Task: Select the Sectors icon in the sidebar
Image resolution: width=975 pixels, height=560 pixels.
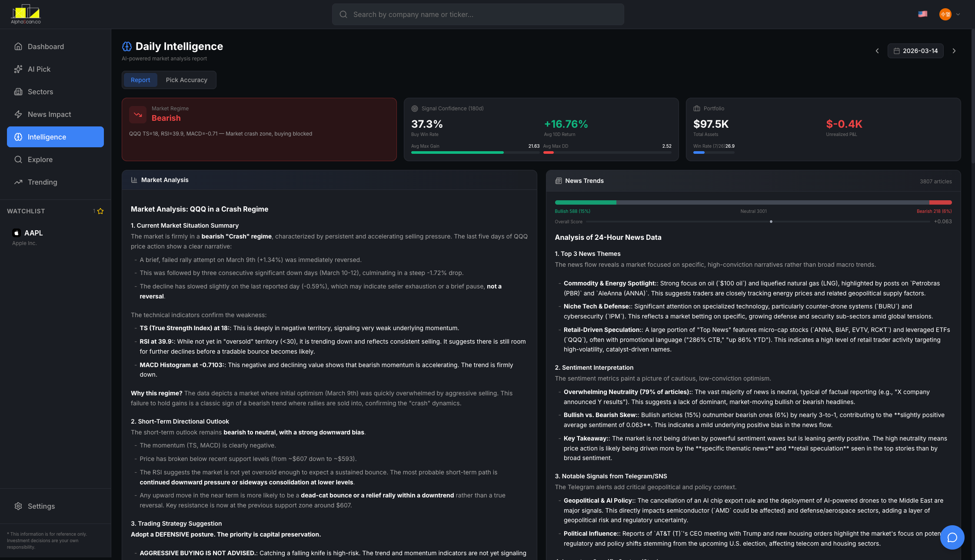Action: coord(18,92)
